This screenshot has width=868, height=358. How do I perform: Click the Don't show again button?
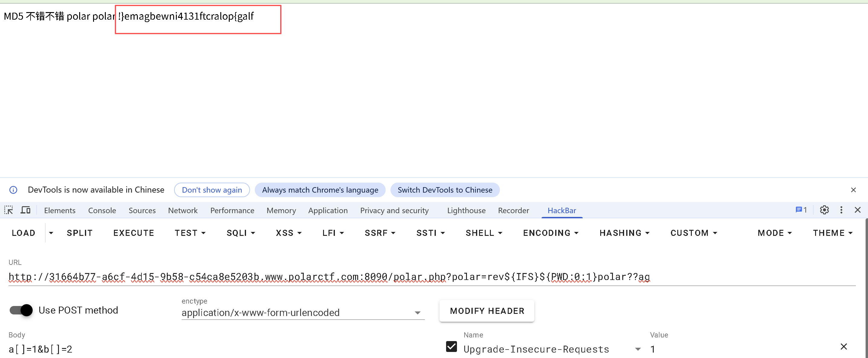[x=212, y=190]
